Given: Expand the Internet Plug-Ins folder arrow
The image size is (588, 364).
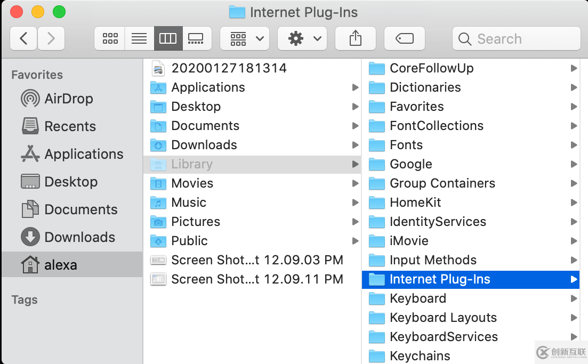Looking at the screenshot, I should pyautogui.click(x=574, y=279).
